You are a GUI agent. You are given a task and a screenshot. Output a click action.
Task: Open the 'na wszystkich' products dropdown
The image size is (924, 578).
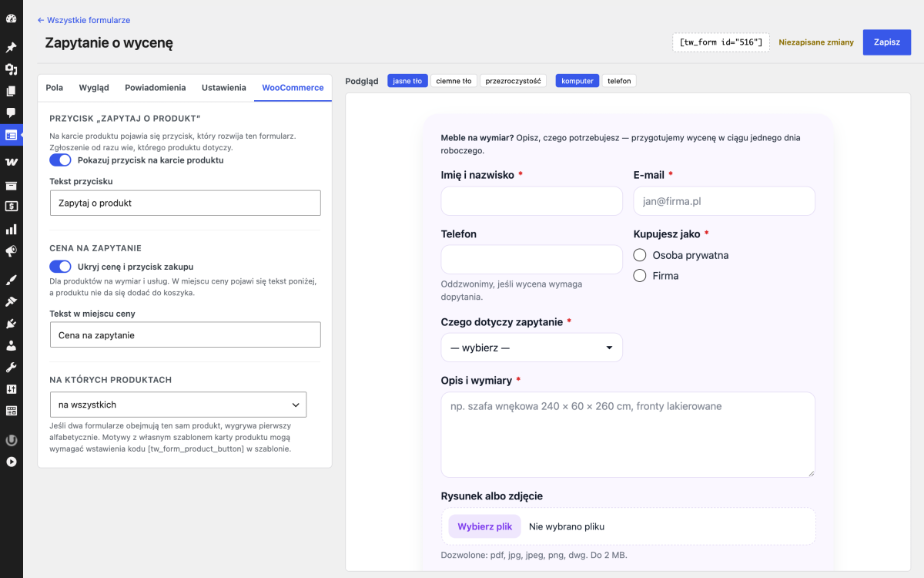click(x=178, y=405)
